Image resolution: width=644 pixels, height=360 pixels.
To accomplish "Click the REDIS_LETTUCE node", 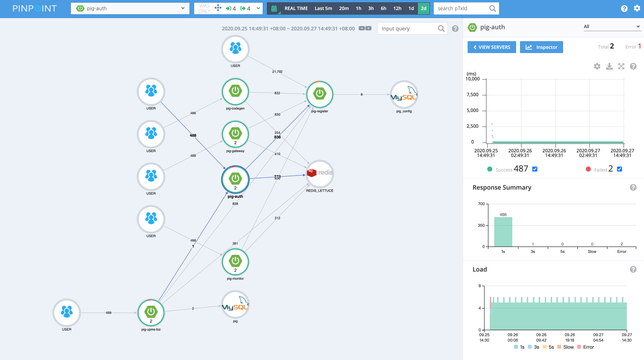I will click(x=319, y=173).
